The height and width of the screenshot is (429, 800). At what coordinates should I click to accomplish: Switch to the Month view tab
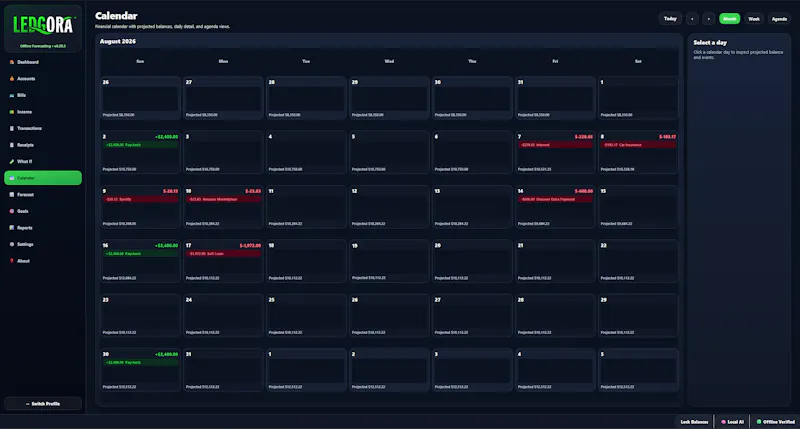730,19
